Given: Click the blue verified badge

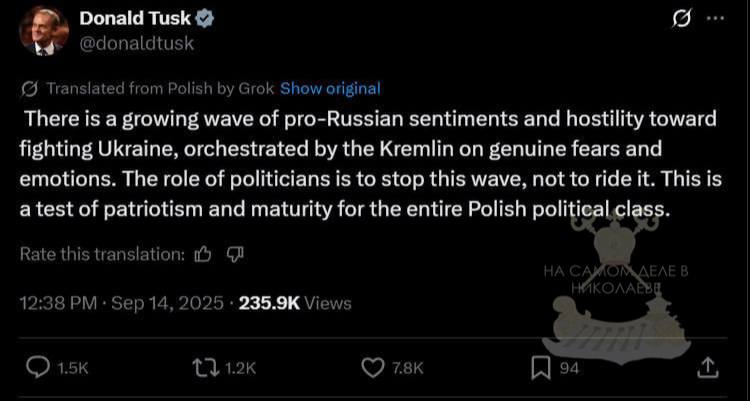Looking at the screenshot, I should coord(205,18).
